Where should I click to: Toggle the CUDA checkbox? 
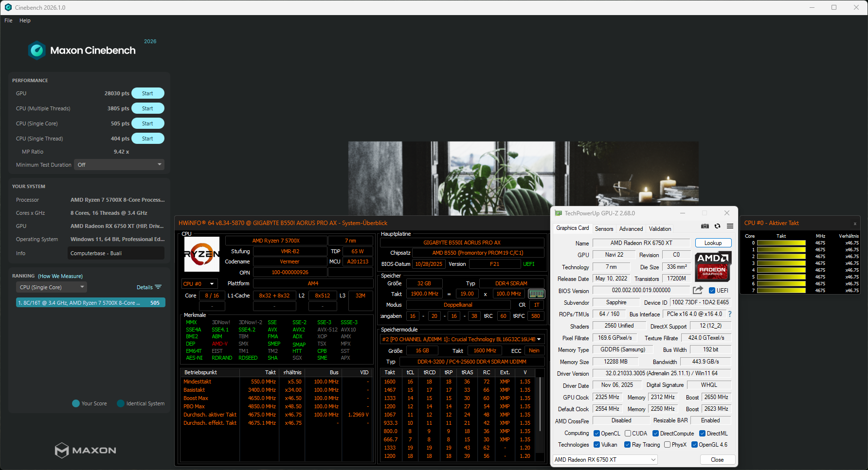[628, 434]
